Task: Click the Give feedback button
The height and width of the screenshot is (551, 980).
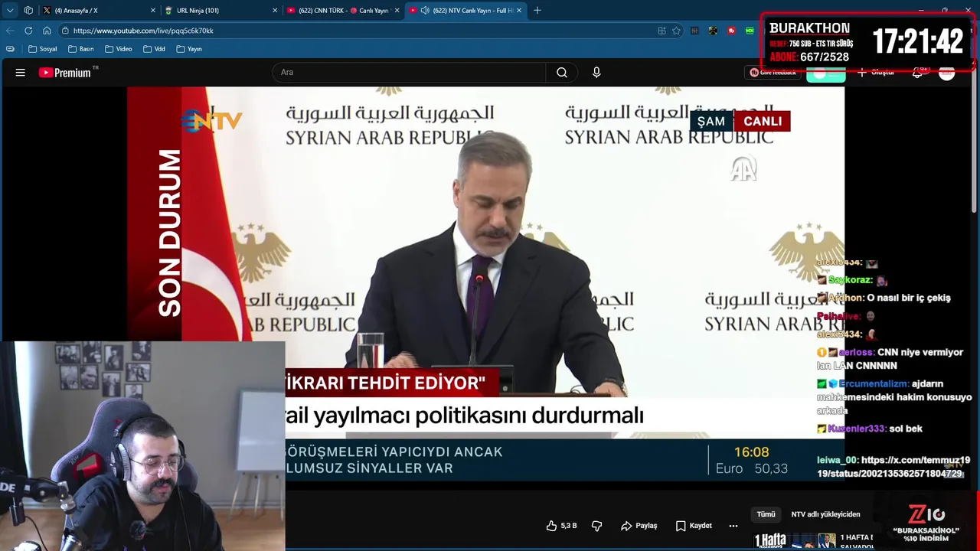Action: 773,73
